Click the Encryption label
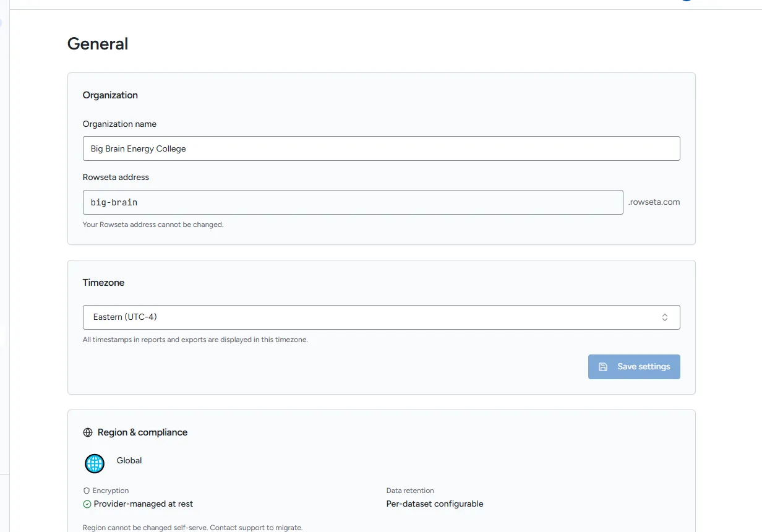Screen dimensions: 762x532 (111, 491)
